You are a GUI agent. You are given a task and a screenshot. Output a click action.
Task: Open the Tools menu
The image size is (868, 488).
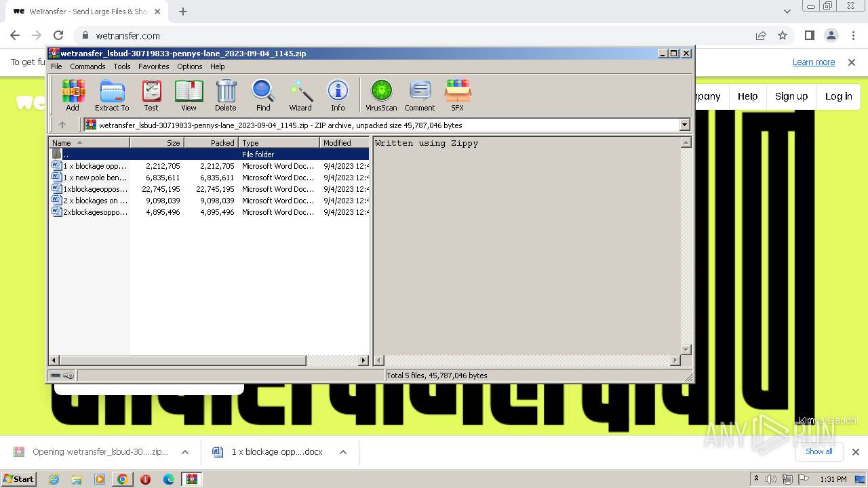click(x=122, y=66)
